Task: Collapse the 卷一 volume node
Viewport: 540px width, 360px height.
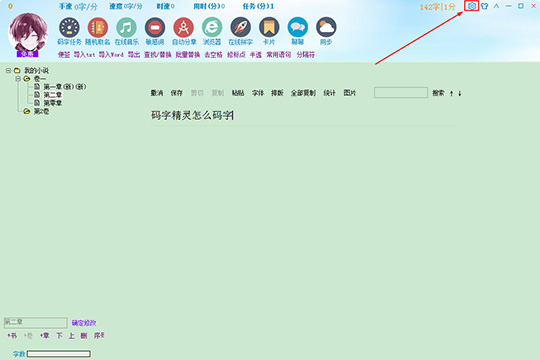Action: click(18, 79)
